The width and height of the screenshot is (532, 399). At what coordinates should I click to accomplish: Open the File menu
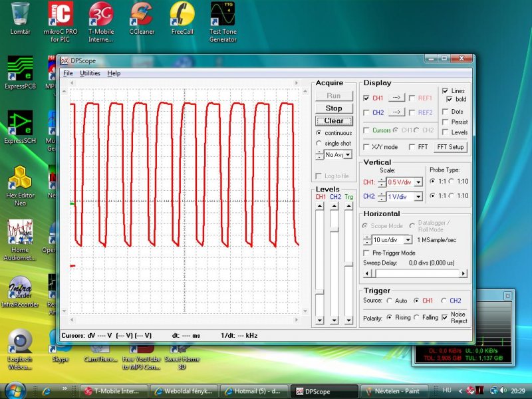pos(68,73)
